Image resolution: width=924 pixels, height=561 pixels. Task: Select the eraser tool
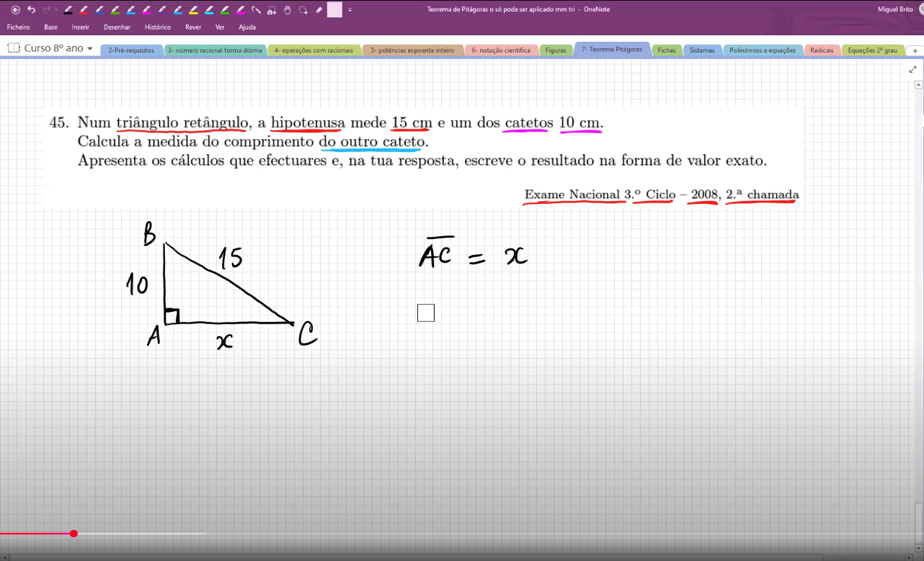click(319, 10)
